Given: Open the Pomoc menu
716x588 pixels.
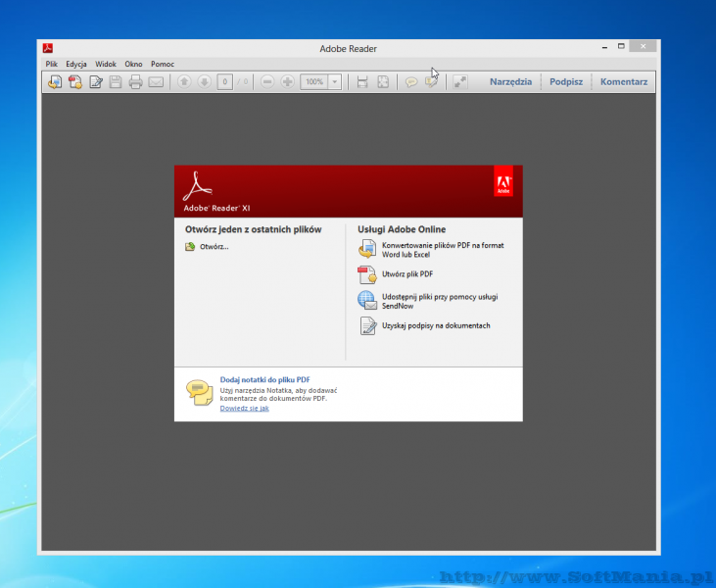Looking at the screenshot, I should (163, 64).
